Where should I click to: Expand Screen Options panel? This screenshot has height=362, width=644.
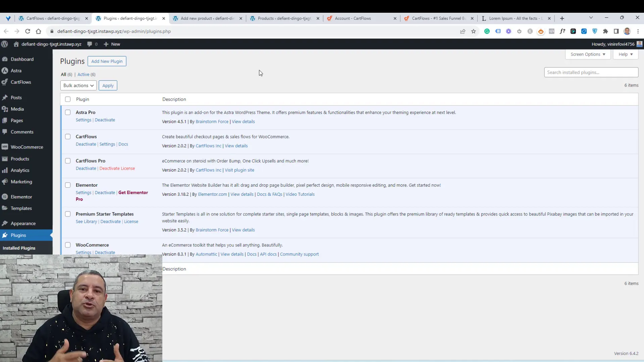pos(587,54)
